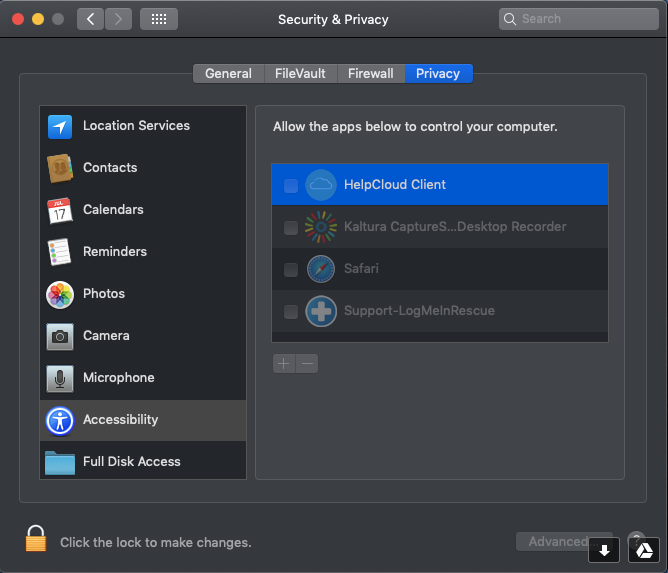The image size is (668, 573).
Task: Click the Contacts address book icon
Action: coord(60,168)
